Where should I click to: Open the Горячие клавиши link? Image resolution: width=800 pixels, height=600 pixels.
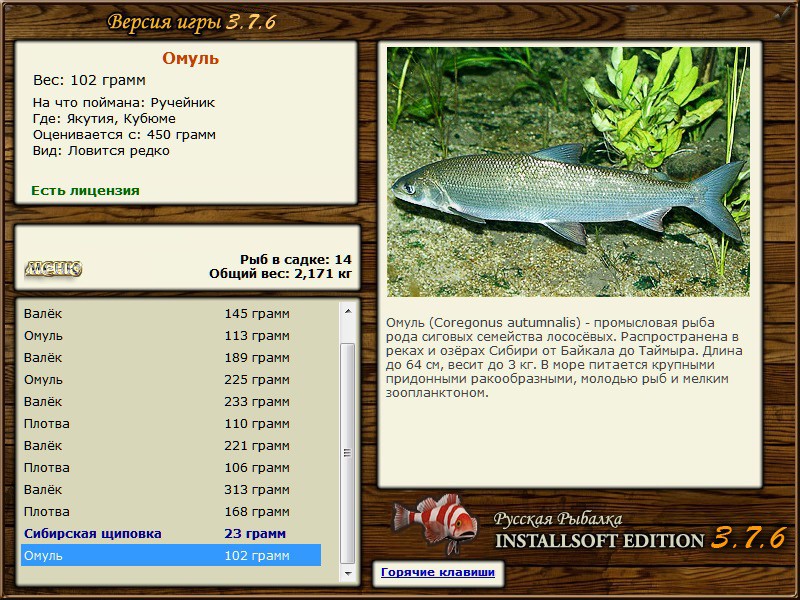(x=438, y=572)
